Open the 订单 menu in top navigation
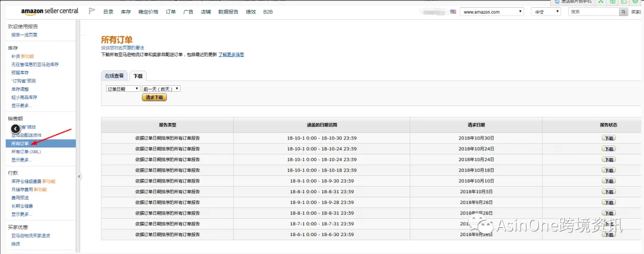This screenshot has height=254, width=644. tap(171, 12)
